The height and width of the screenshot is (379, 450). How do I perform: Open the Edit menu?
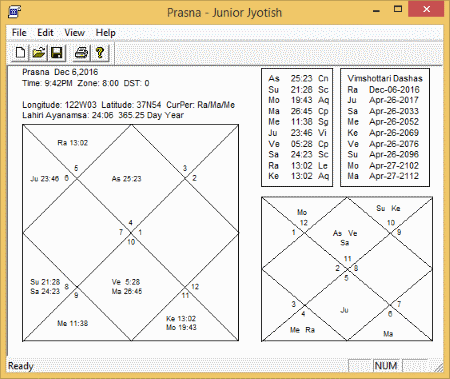tap(45, 33)
